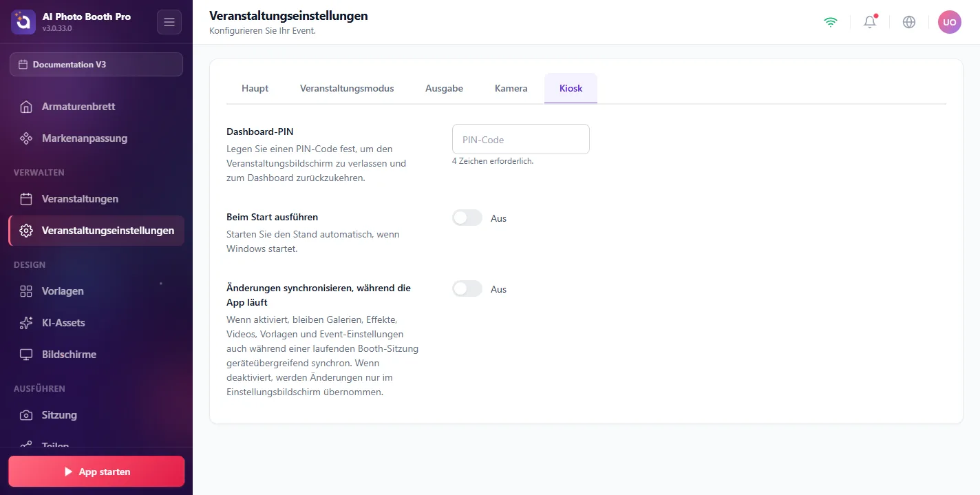The height and width of the screenshot is (495, 980).
Task: Click the VERWALTEN section header
Action: pyautogui.click(x=39, y=173)
